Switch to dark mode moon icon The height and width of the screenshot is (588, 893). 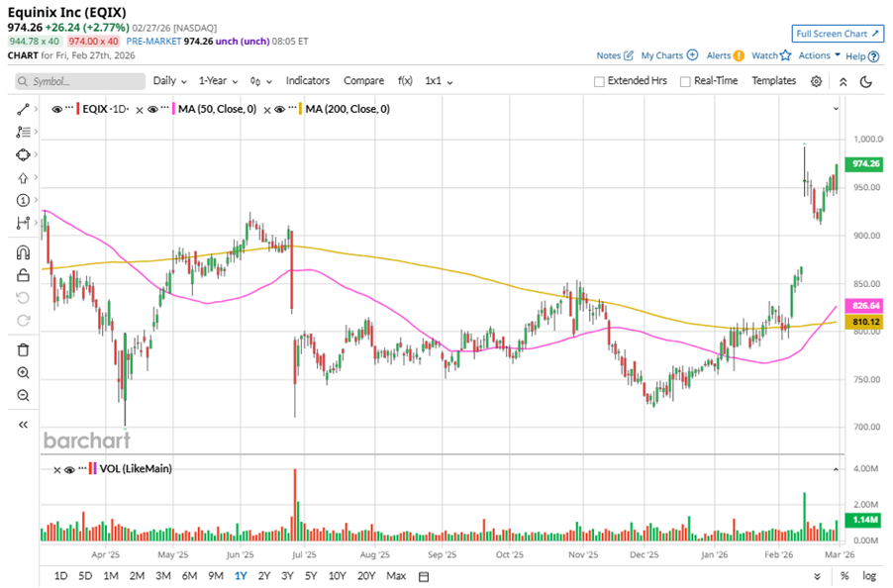tap(866, 81)
